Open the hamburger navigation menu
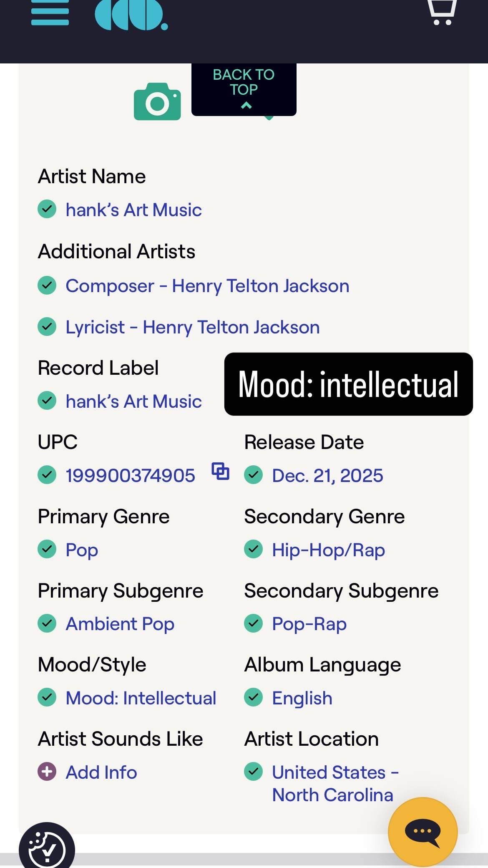 (50, 13)
